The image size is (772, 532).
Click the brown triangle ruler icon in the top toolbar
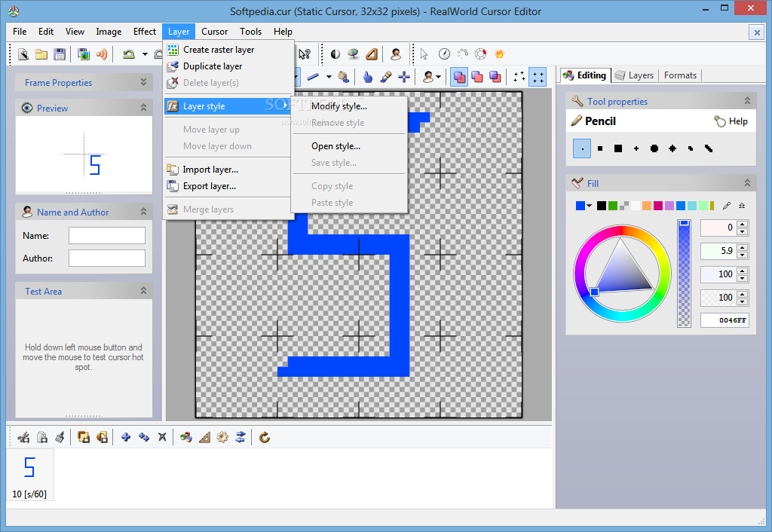click(372, 54)
